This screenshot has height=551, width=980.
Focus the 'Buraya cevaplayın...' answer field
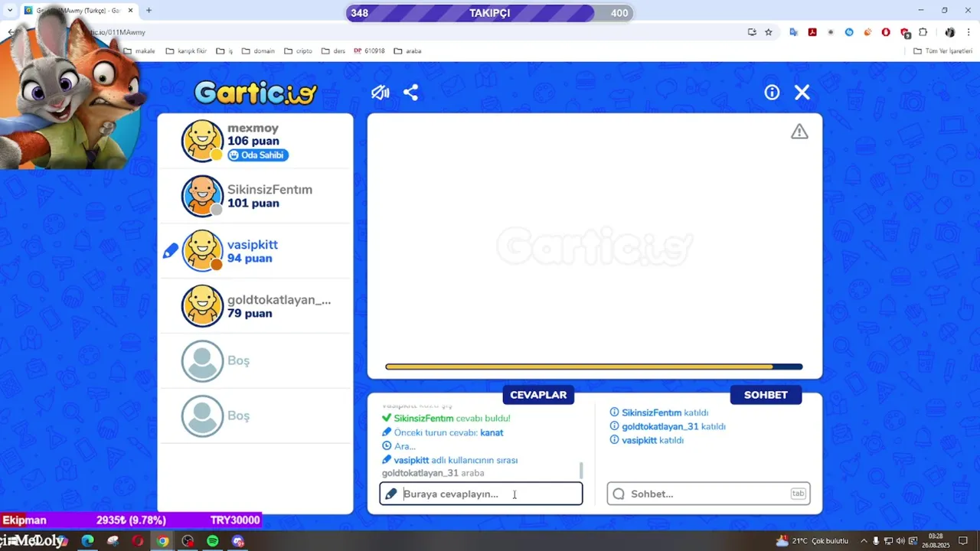481,494
